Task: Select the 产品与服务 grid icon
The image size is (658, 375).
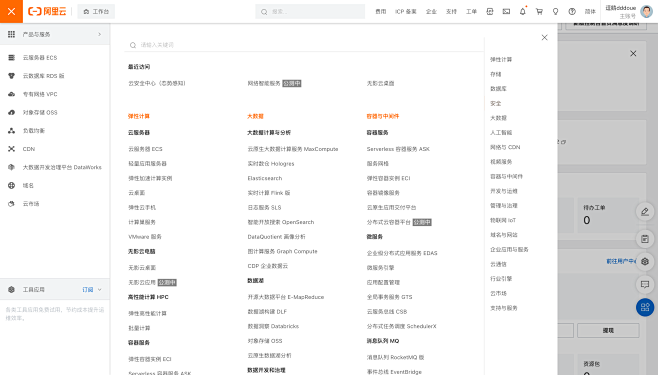Action: click(x=11, y=34)
